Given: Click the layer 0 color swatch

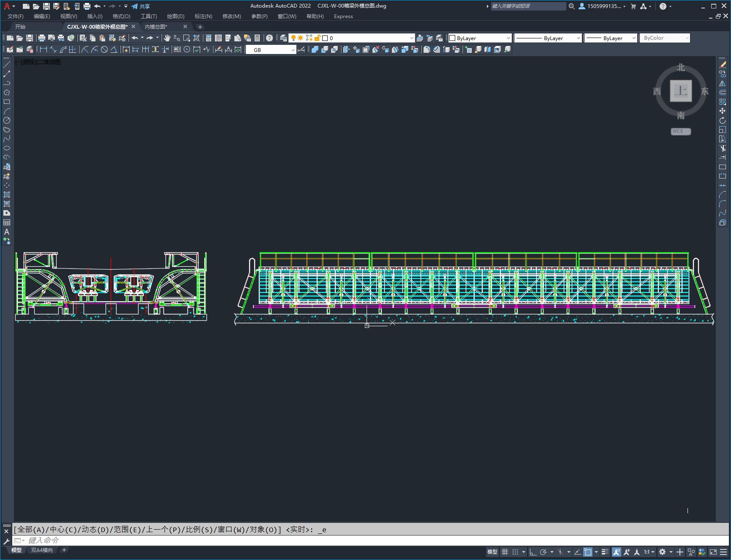Looking at the screenshot, I should (325, 38).
